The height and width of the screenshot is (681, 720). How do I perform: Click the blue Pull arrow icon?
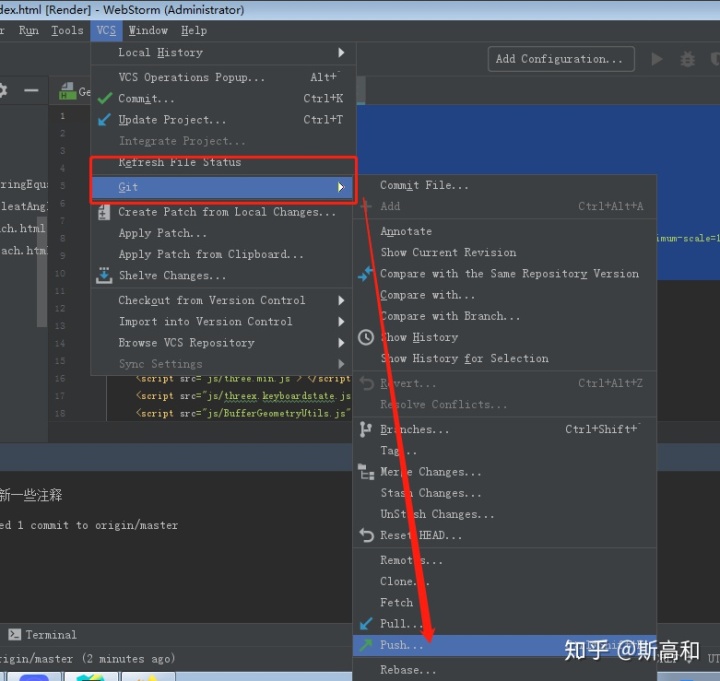tap(366, 624)
